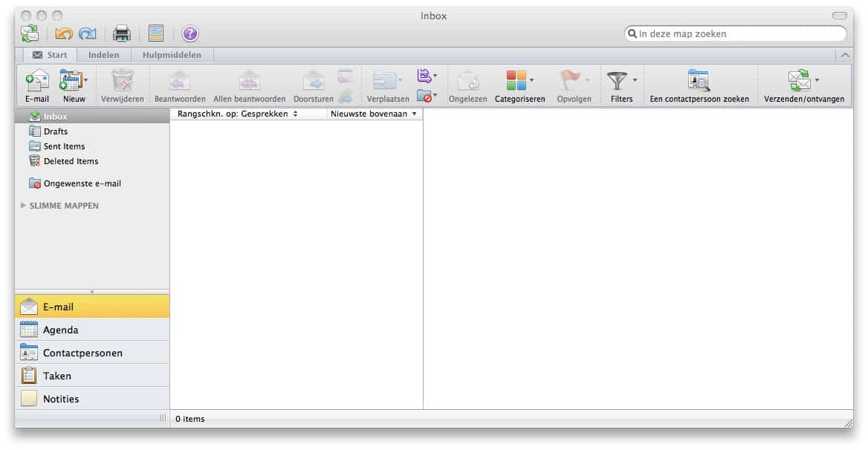
Task: Open the Rangschkn. op: Gesprekken sort menu
Action: click(238, 114)
